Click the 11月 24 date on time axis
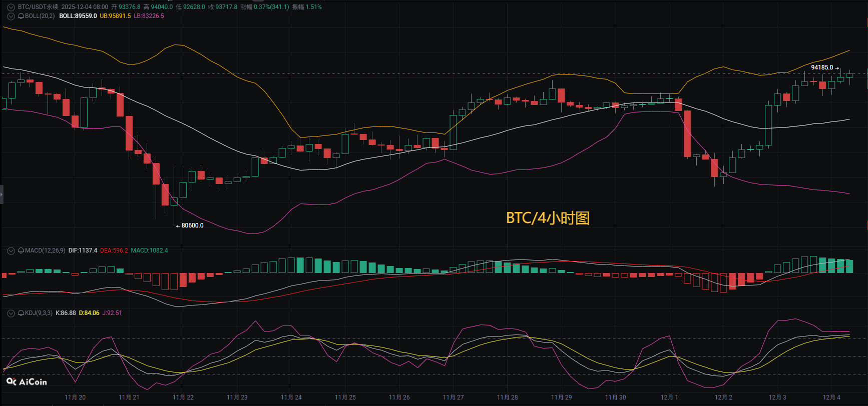Viewport: 868px width, 406px height. (x=291, y=397)
